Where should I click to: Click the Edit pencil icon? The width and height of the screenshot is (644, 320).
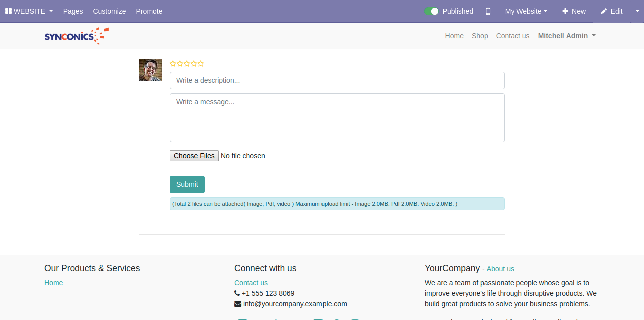click(x=604, y=11)
